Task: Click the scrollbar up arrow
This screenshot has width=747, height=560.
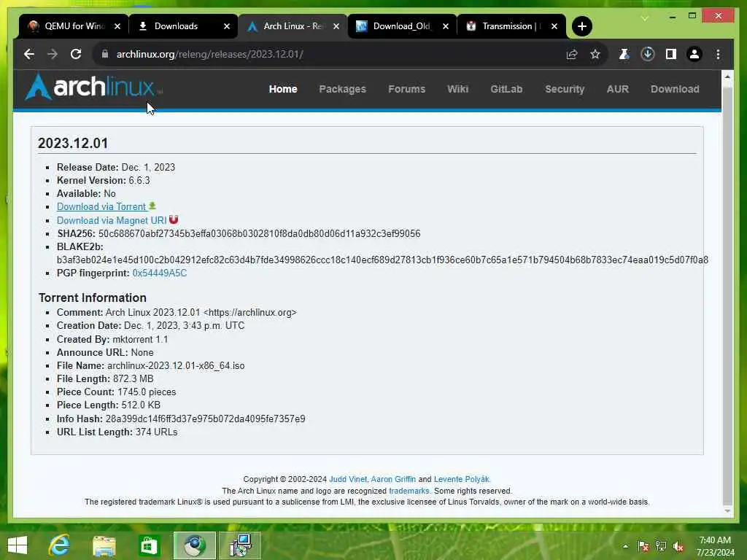Action: click(x=727, y=77)
